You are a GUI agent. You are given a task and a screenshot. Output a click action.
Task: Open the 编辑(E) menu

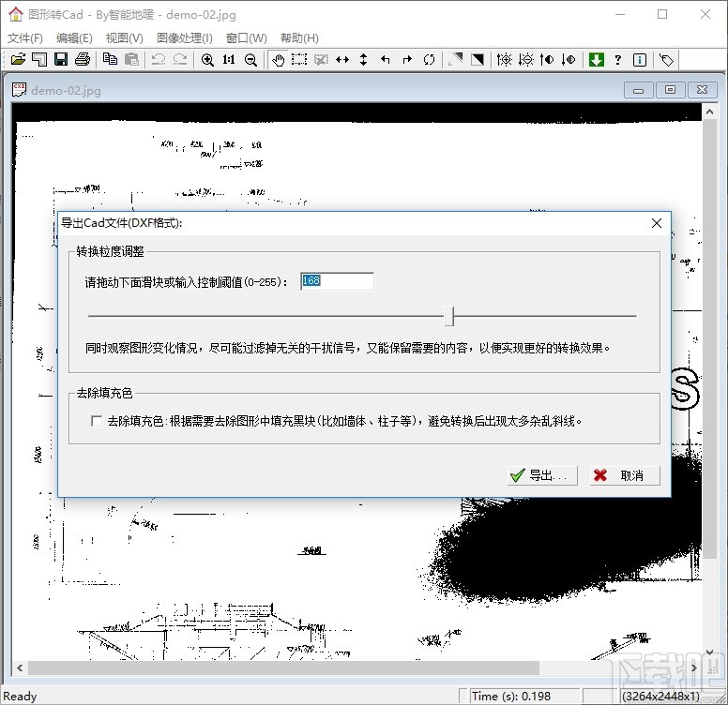tap(74, 38)
